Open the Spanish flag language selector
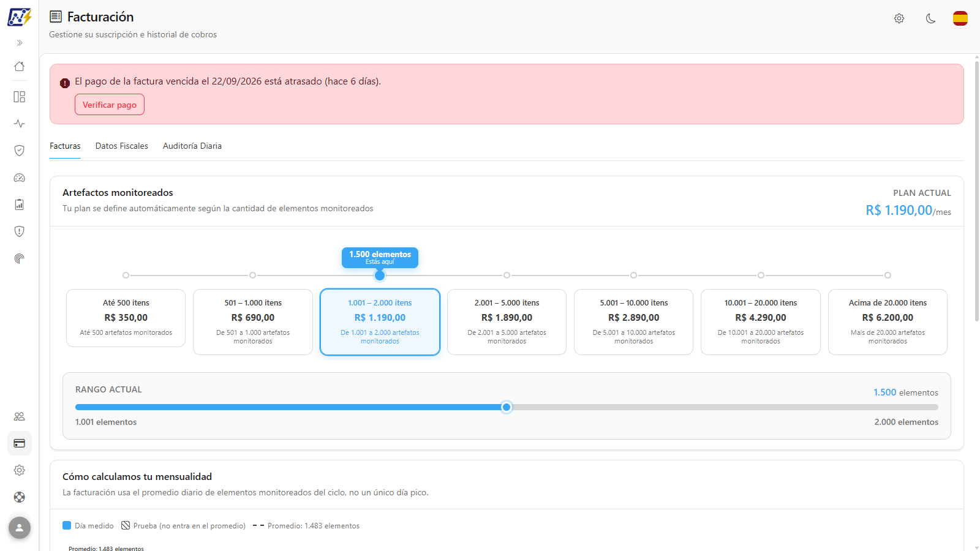Screen dimensions: 980x551 click(x=960, y=18)
